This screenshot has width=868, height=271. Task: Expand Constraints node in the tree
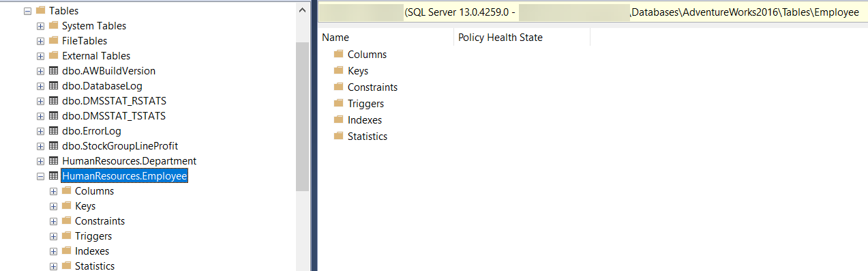53,221
